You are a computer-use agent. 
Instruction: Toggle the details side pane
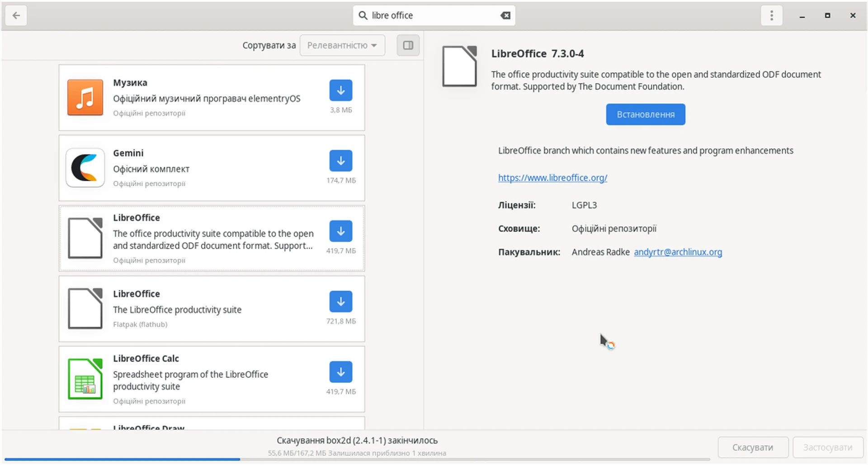(408, 45)
